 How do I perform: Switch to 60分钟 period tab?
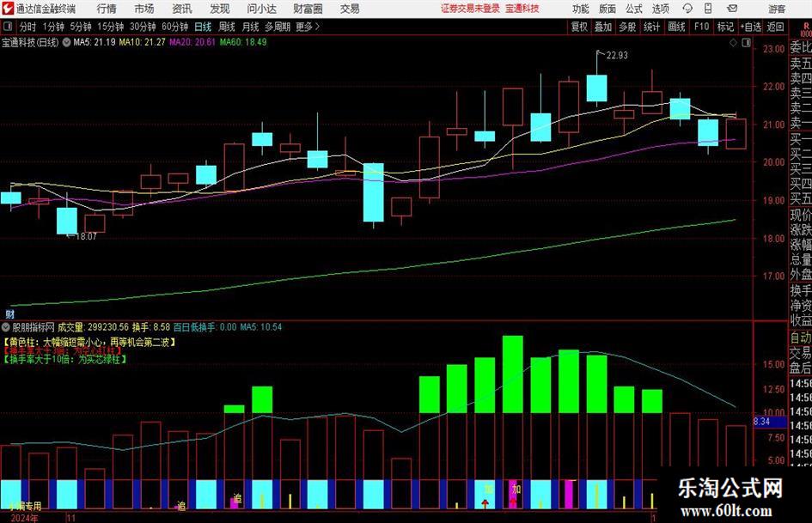(174, 27)
